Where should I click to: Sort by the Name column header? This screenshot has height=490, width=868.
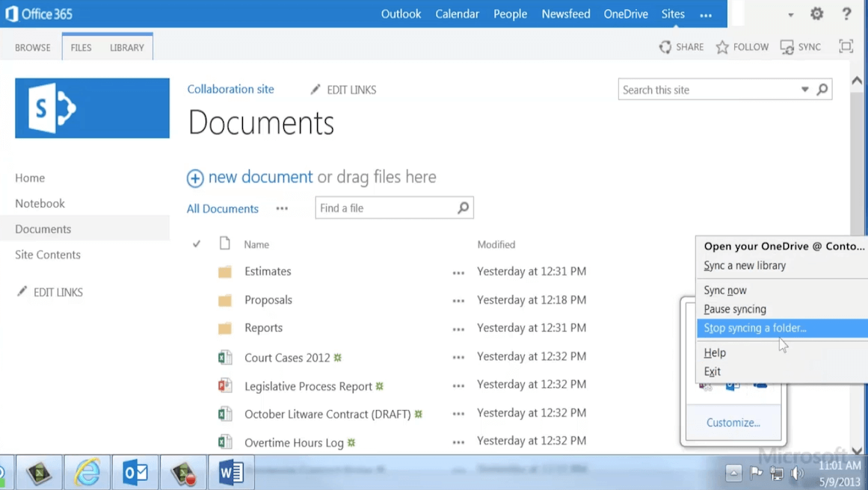click(256, 244)
